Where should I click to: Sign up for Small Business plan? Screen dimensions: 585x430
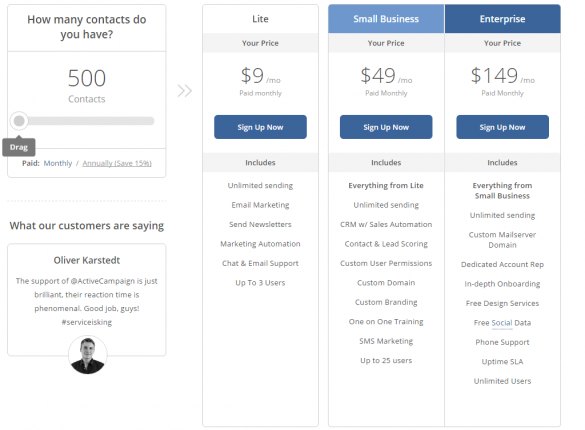(386, 127)
